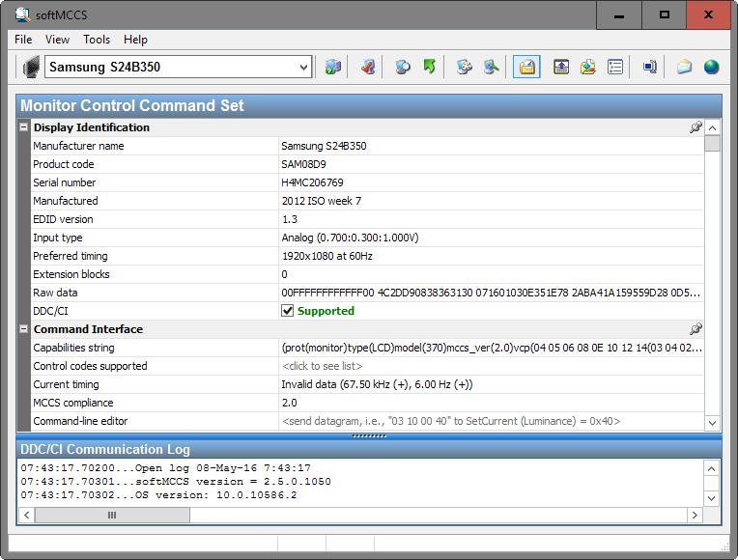Select the Manufacturer name row label
Viewport: 738px width, 560px height.
click(x=78, y=146)
